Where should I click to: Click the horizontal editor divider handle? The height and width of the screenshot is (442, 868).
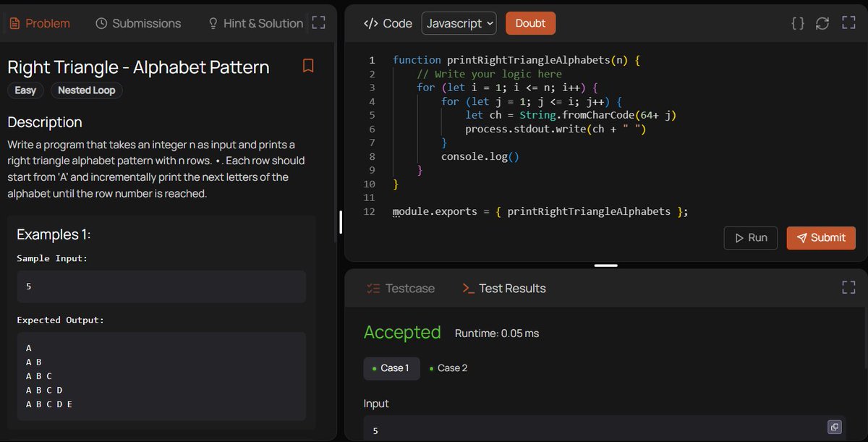[x=606, y=265]
